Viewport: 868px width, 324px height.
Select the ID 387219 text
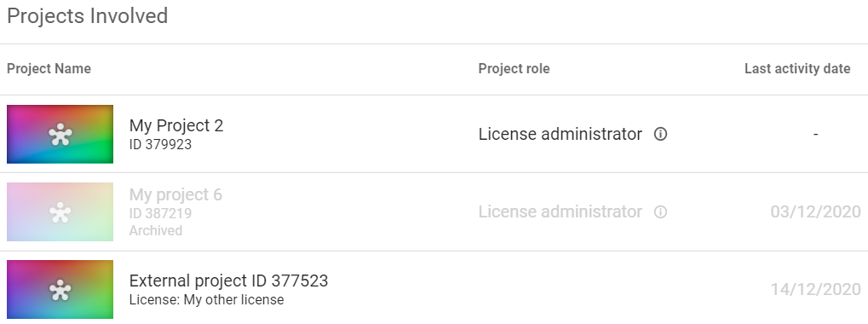click(160, 213)
